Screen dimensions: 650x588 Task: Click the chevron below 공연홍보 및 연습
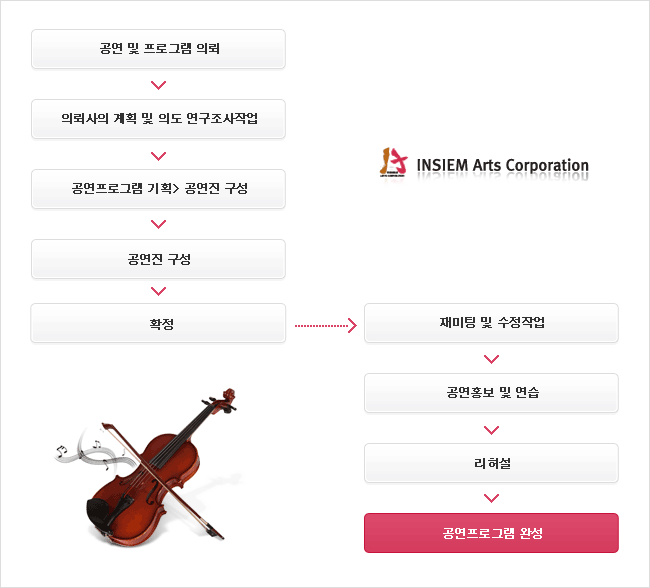tap(491, 430)
